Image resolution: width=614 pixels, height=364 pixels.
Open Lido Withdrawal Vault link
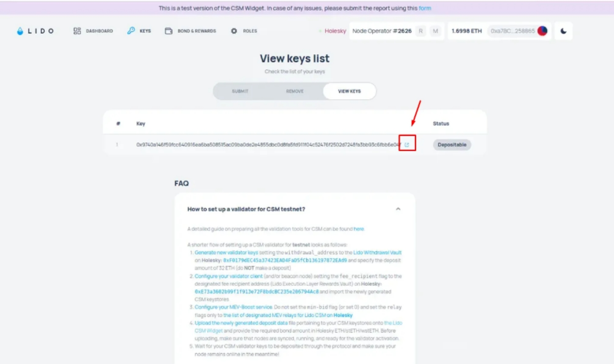point(377,253)
